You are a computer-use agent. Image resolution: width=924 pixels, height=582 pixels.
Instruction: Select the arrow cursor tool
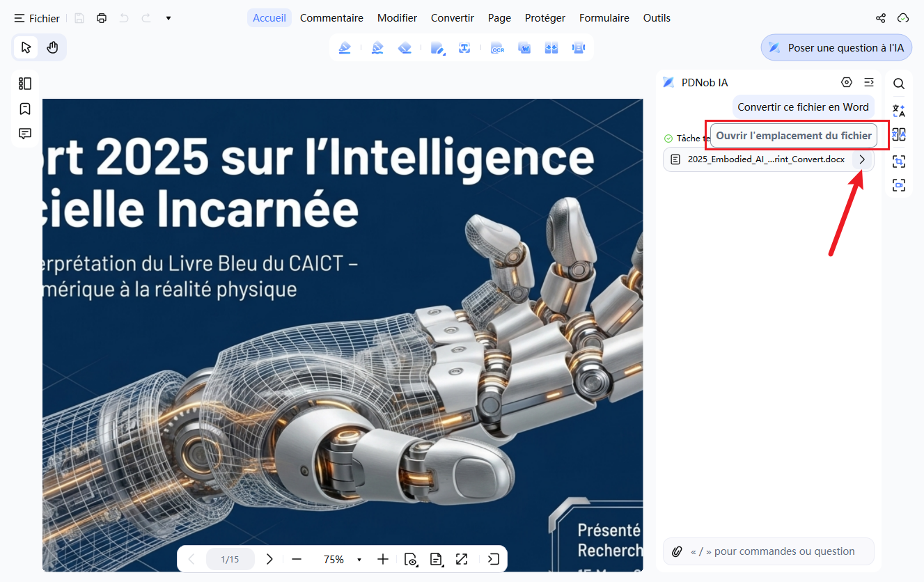coord(26,47)
